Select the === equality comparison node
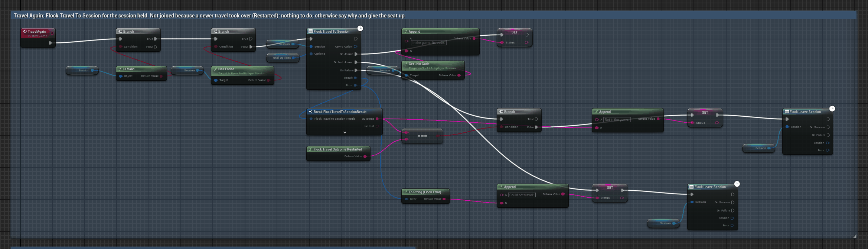The image size is (868, 249). coord(422,136)
